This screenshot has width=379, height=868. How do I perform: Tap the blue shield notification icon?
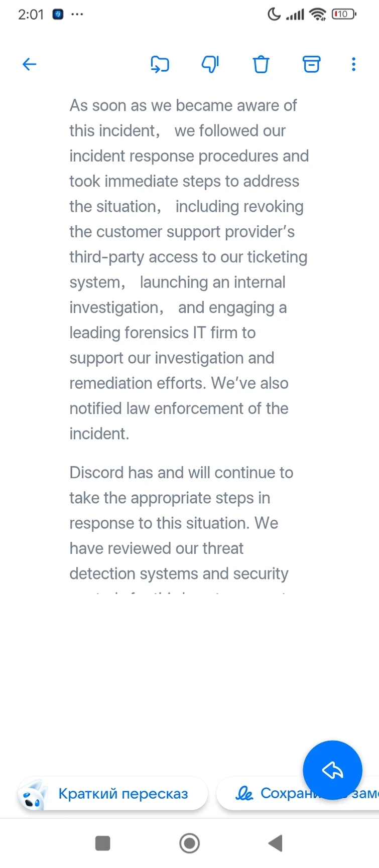[x=58, y=14]
